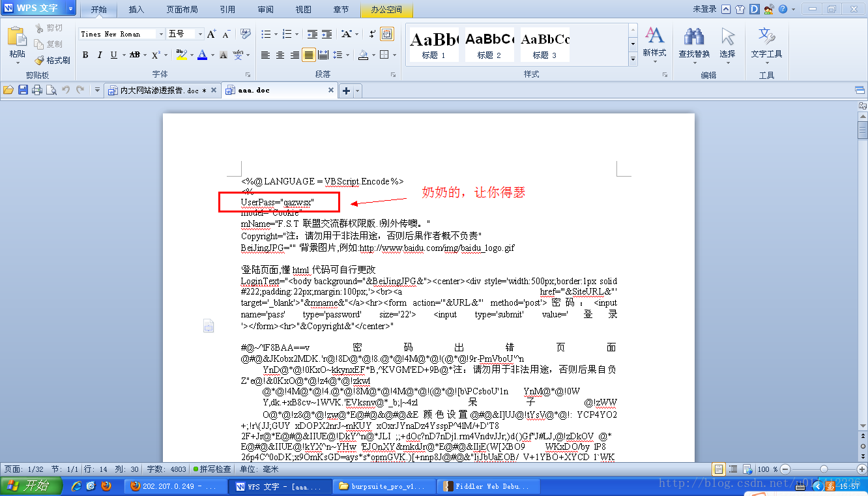Apply the 标题 2 style

click(489, 44)
